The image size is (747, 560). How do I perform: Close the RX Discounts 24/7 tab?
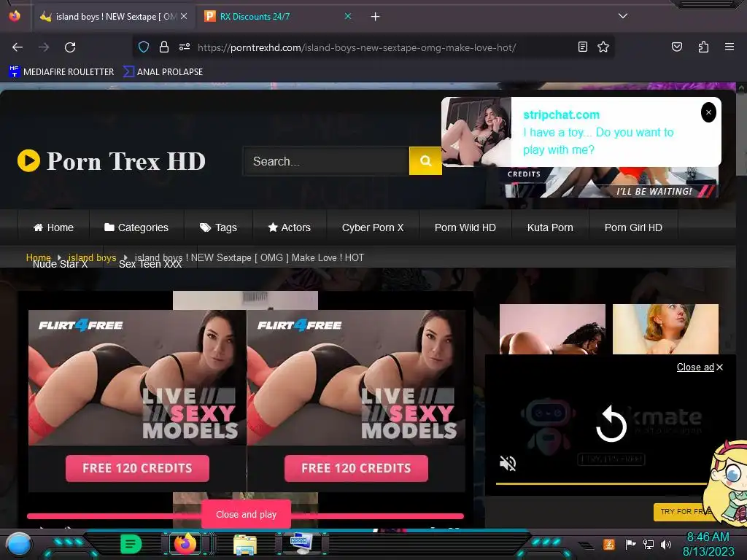coord(348,16)
